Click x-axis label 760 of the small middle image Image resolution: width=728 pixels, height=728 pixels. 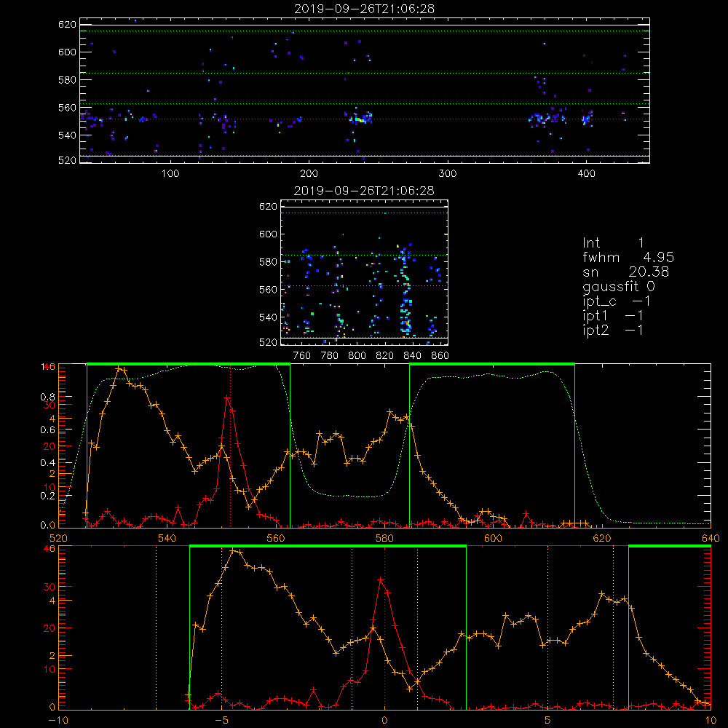coord(302,356)
